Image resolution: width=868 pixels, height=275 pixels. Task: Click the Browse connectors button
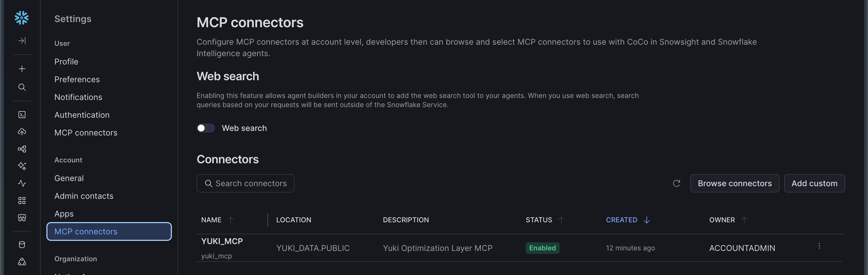(735, 183)
